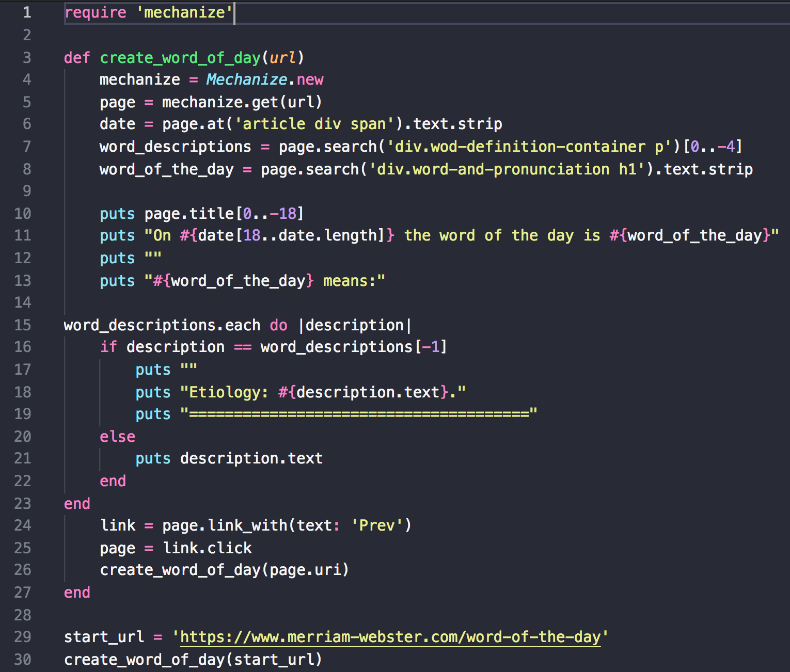Select the require 'mechanize' statement

pyautogui.click(x=147, y=12)
